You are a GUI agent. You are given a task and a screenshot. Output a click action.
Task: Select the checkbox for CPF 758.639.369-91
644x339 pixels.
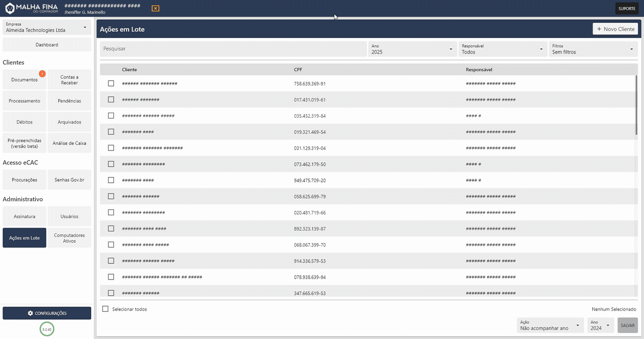click(x=111, y=83)
